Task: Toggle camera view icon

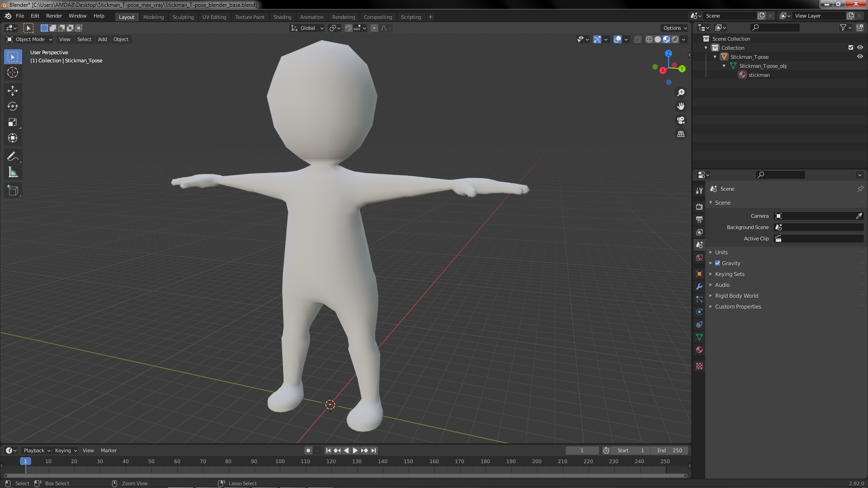Action: 681,120
